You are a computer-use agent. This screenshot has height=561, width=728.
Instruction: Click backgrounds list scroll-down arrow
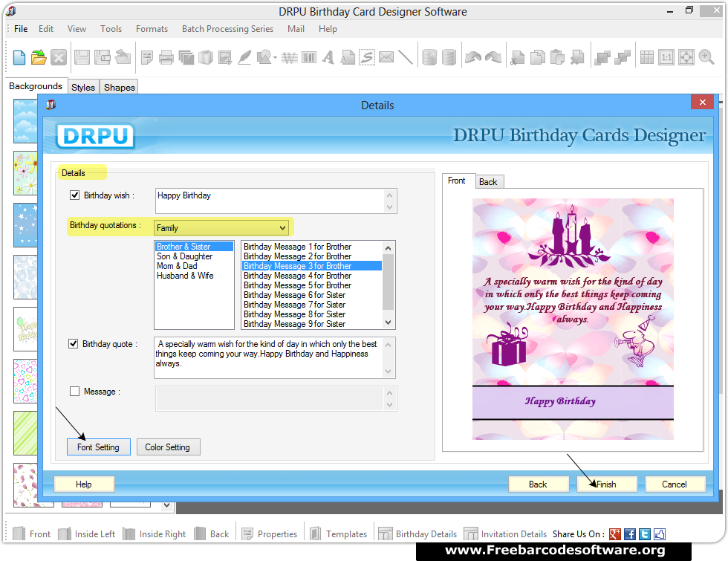166,505
